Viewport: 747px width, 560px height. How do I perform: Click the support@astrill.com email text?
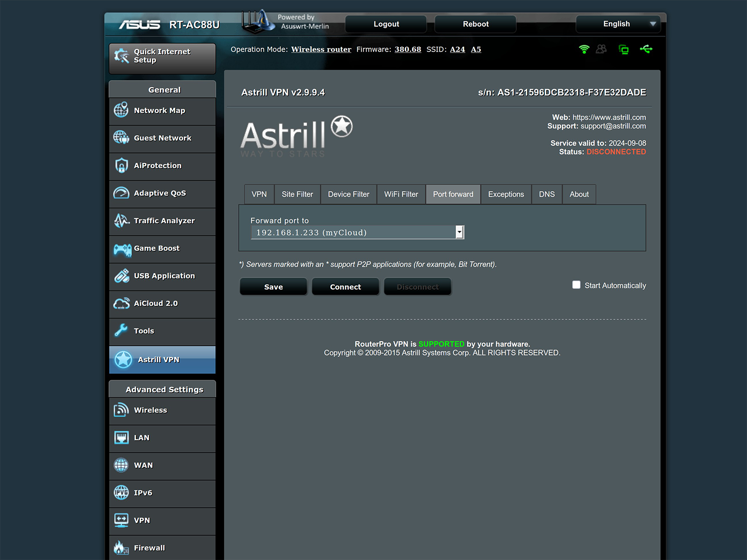[x=613, y=126]
